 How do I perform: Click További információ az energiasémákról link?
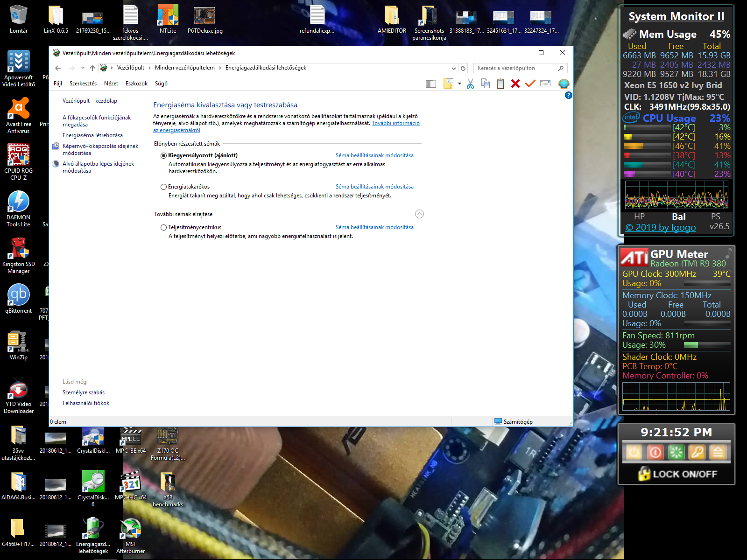point(395,123)
